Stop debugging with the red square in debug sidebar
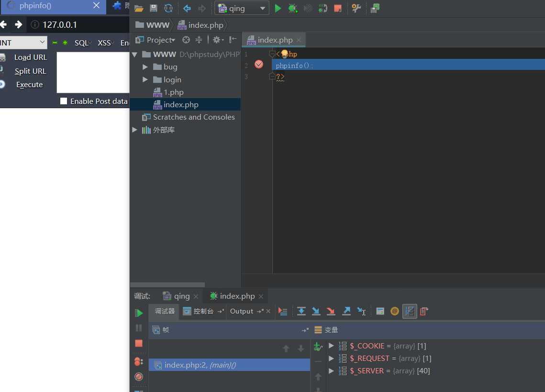 (x=139, y=343)
